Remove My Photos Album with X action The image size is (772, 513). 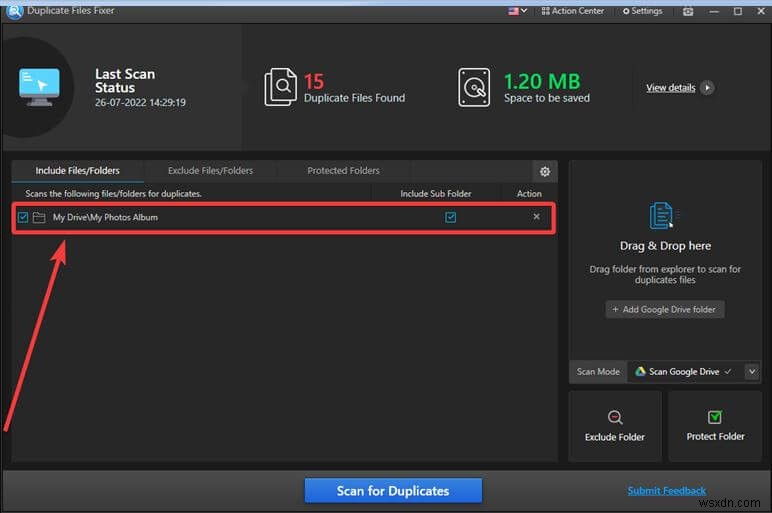(536, 217)
